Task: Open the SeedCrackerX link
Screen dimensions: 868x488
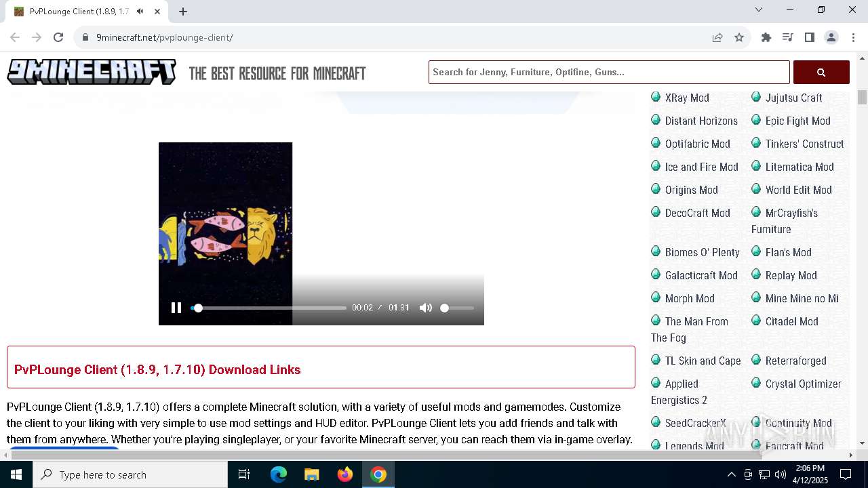Action: pos(695,423)
